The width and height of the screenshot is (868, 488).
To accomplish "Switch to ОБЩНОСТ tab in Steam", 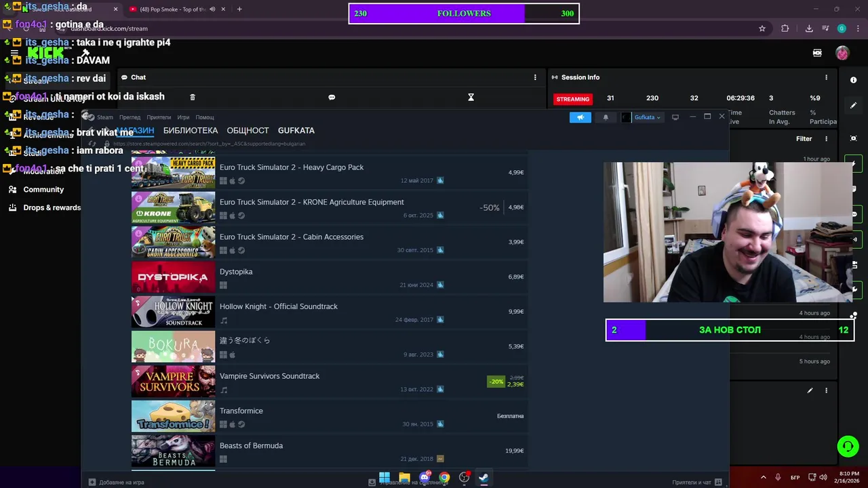I will pos(248,130).
